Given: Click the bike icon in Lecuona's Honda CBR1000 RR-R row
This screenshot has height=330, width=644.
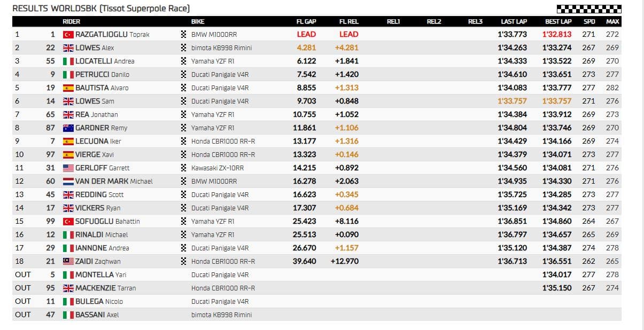Looking at the screenshot, I should [184, 141].
